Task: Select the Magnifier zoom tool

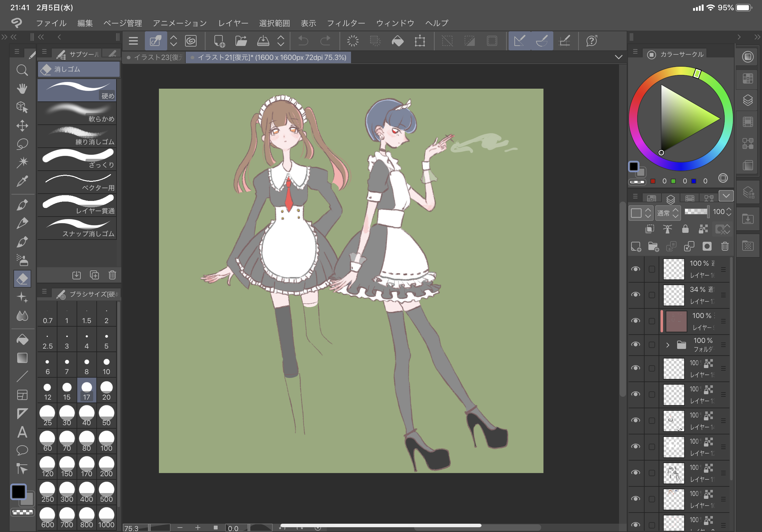Action: click(22, 70)
